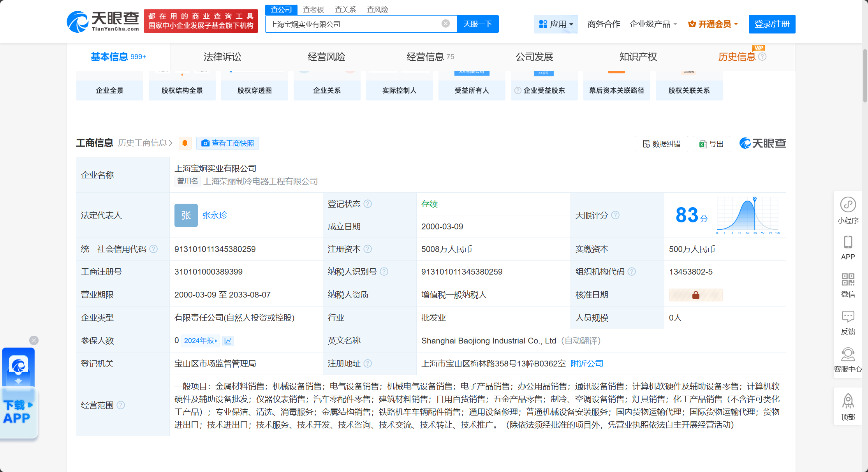Close the download APP floating banner
This screenshot has height=472, width=868.
(34, 340)
